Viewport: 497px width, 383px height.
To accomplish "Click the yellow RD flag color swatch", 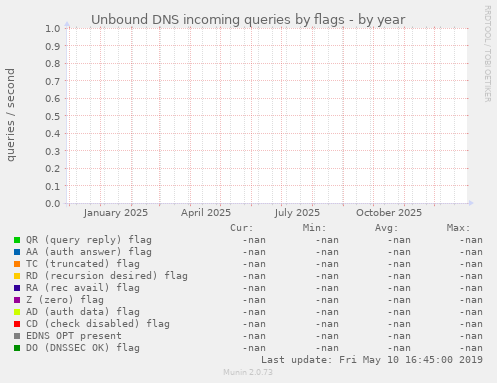I will (17, 276).
